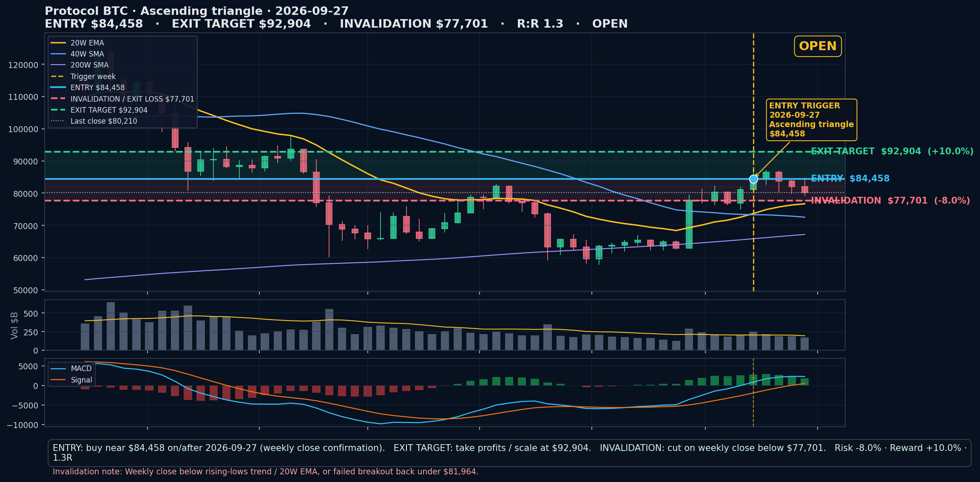Image resolution: width=980 pixels, height=482 pixels.
Task: Click the 5000 MACD axis label
Action: [x=29, y=366]
